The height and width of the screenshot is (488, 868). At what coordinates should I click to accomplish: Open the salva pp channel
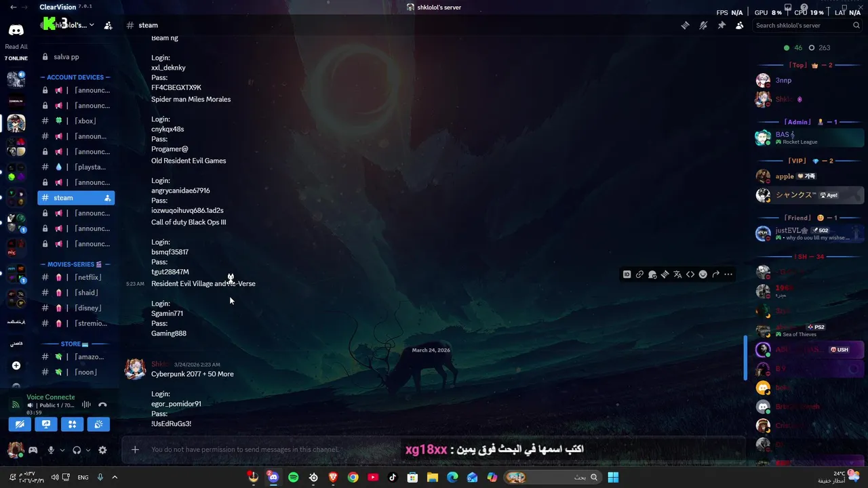pyautogui.click(x=76, y=57)
